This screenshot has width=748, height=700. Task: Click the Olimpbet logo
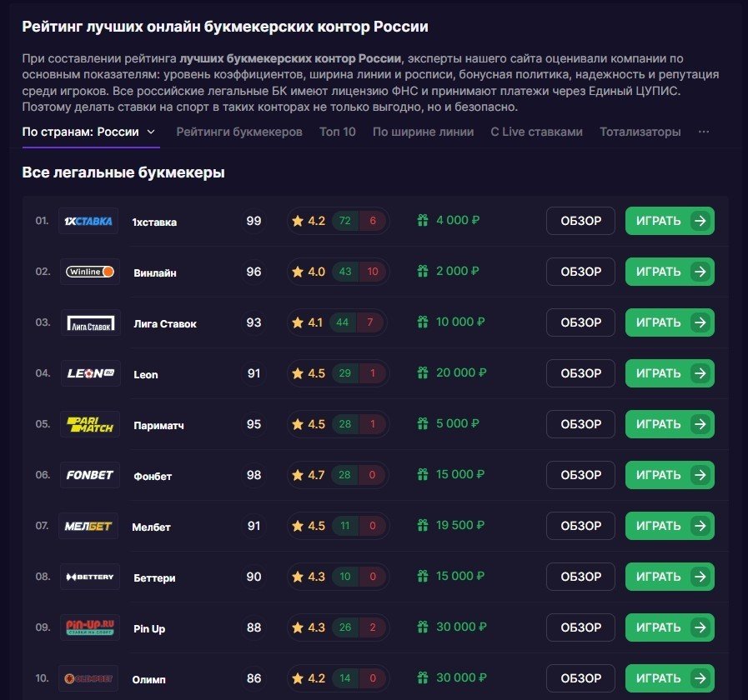(x=88, y=678)
